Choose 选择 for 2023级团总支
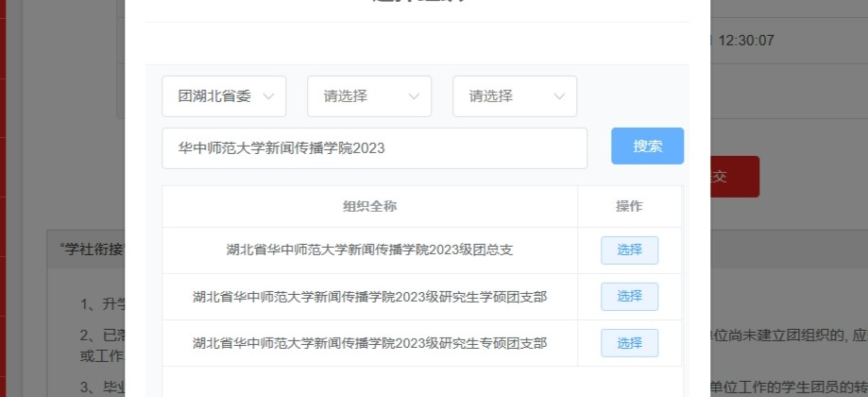This screenshot has height=397, width=868. [x=629, y=250]
